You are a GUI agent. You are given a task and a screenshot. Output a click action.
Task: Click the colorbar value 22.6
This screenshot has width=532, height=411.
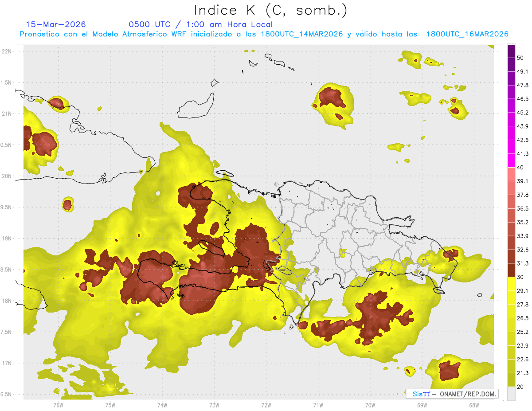(x=523, y=360)
